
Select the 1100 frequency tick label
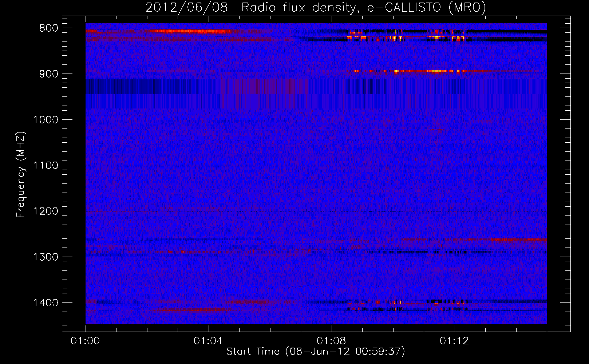pos(46,165)
